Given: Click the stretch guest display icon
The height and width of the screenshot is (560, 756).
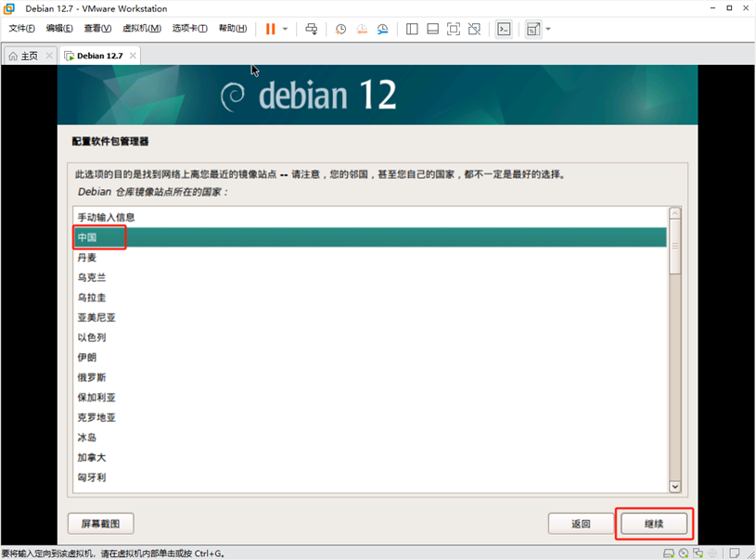Looking at the screenshot, I should pyautogui.click(x=533, y=29).
